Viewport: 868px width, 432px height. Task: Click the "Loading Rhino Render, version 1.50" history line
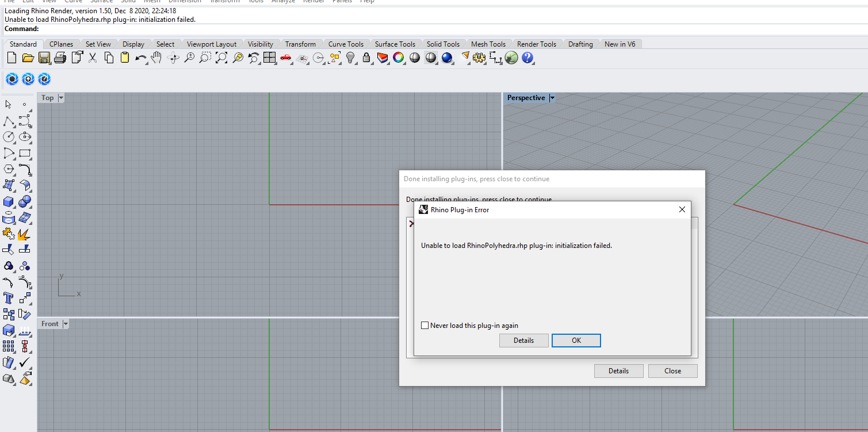pos(90,11)
